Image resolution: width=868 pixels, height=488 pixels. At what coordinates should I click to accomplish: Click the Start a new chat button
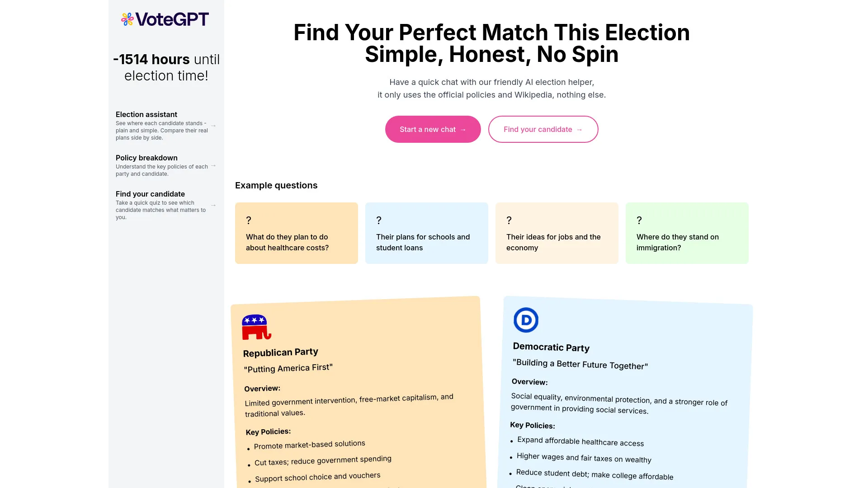pyautogui.click(x=432, y=129)
